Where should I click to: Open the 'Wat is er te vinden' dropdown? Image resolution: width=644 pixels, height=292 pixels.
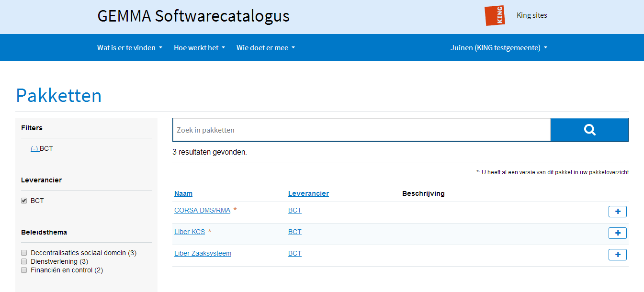click(130, 47)
